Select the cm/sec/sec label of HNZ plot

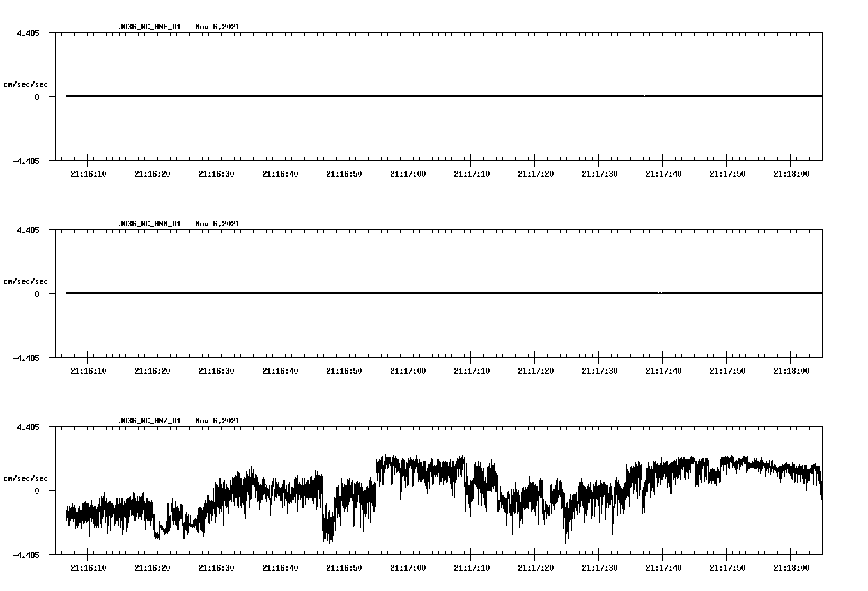[x=26, y=478]
